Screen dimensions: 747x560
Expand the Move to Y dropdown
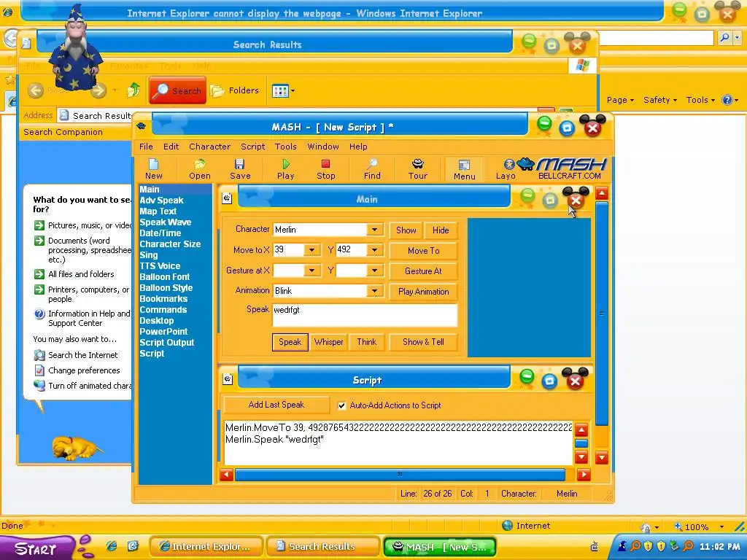(374, 250)
